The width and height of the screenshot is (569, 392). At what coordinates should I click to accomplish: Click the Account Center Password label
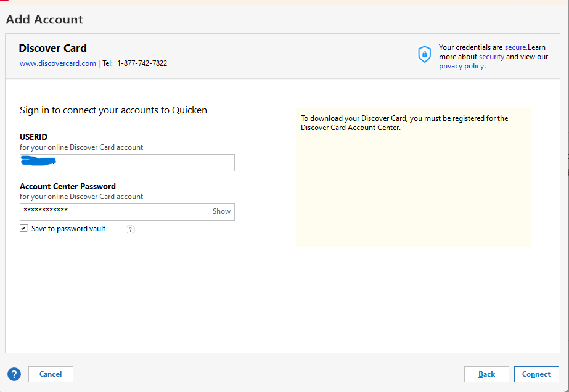tap(68, 186)
